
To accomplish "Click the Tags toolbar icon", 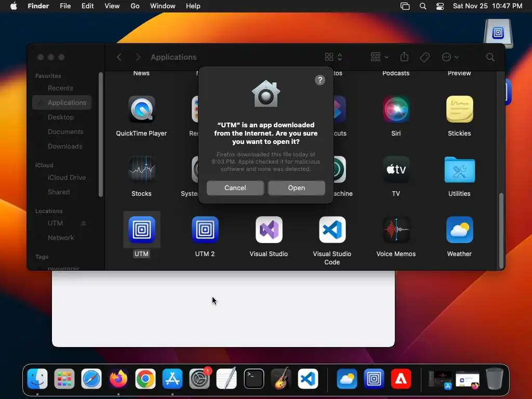I will coord(424,57).
